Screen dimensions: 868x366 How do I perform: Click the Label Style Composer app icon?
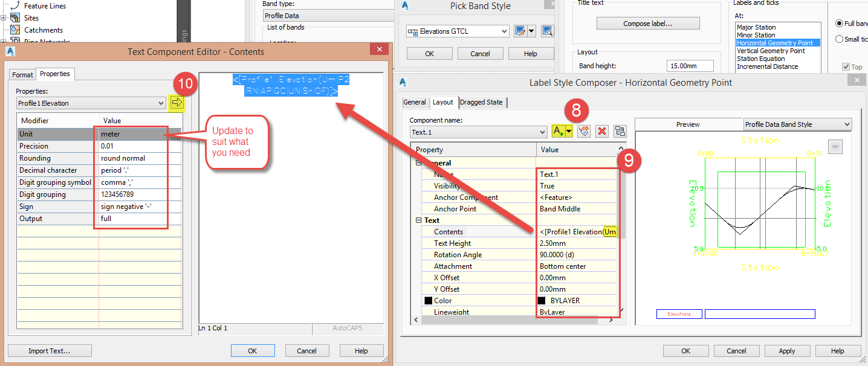coord(403,82)
